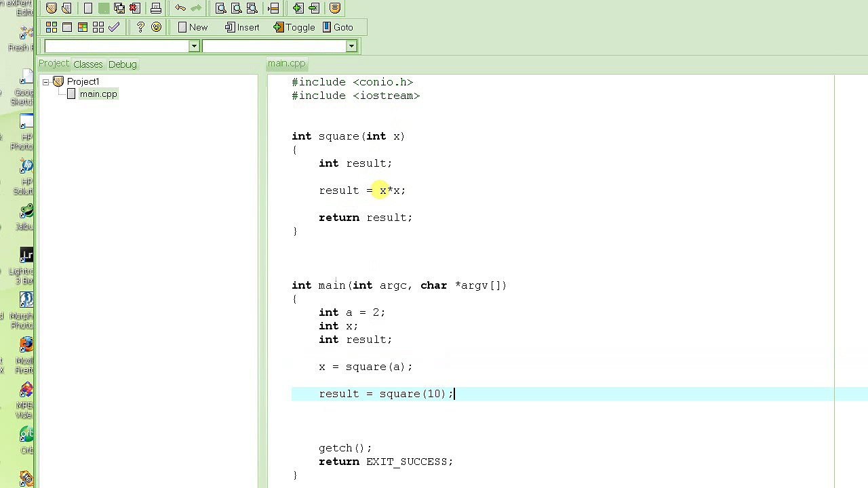Click the 'getch();' line
Viewport: 868px width, 488px height.
pyautogui.click(x=345, y=448)
